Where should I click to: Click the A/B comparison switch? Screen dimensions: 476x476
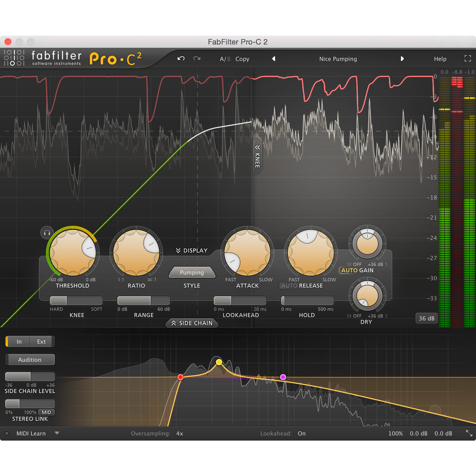[x=225, y=59]
